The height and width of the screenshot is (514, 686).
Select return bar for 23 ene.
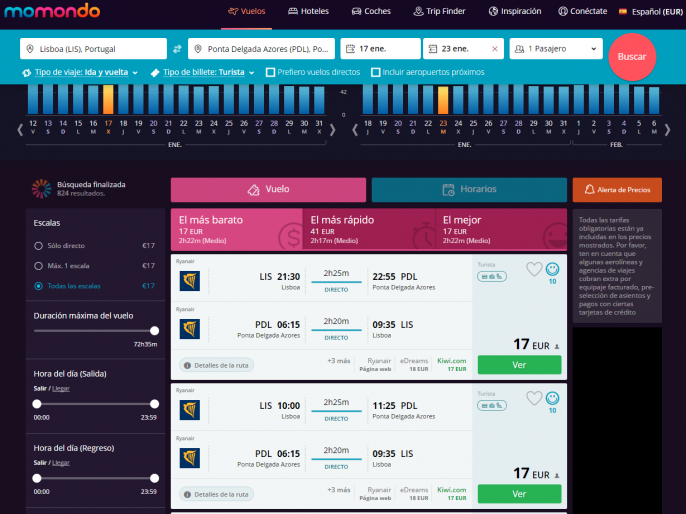point(443,100)
